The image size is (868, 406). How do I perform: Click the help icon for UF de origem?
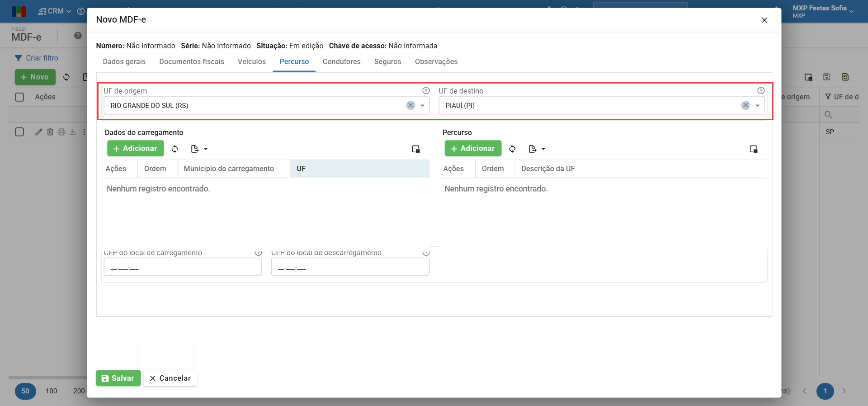click(426, 91)
